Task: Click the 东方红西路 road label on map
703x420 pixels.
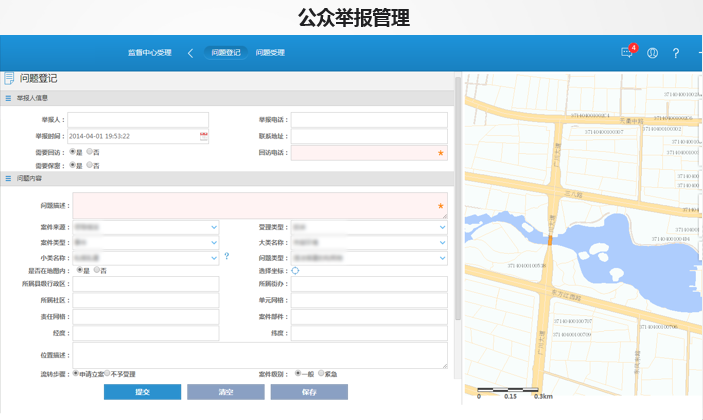Action: click(x=566, y=295)
